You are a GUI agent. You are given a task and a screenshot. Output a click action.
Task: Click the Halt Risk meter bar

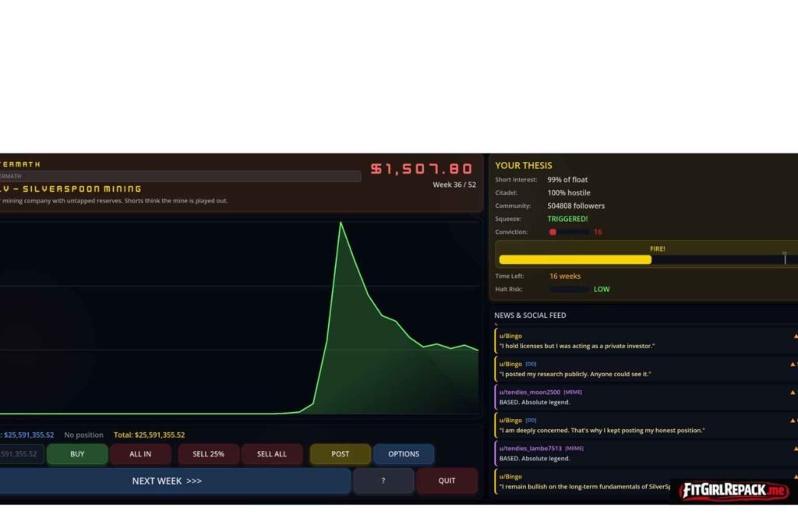pos(569,289)
